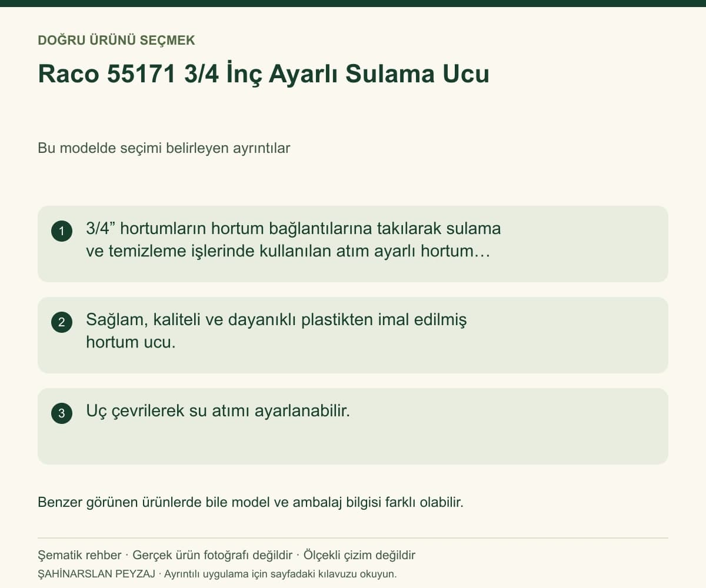The width and height of the screenshot is (706, 588).
Task: Click the 'ŞAHİNARSLAN PEYZAJ' brand name
Action: [x=97, y=574]
